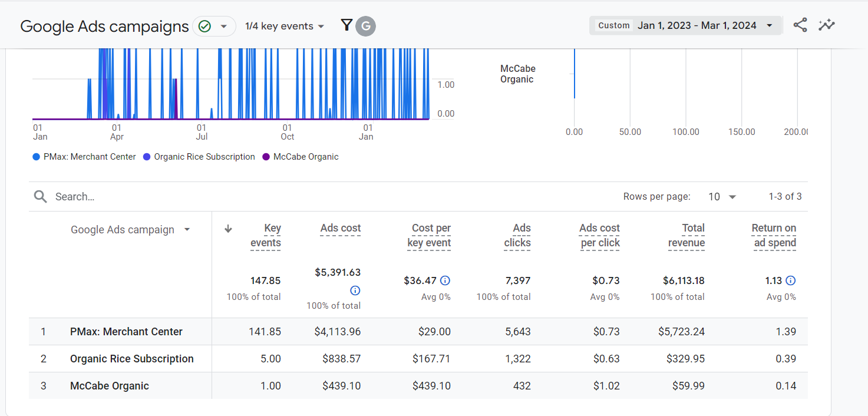Screen dimensions: 868x416
Task: Sort by the Total revenue column
Action: (x=687, y=236)
